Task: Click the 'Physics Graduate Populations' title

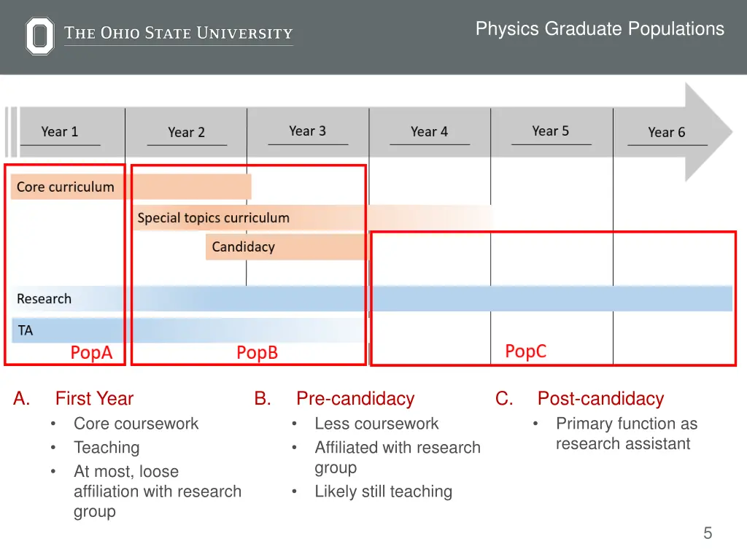Action: [x=600, y=29]
